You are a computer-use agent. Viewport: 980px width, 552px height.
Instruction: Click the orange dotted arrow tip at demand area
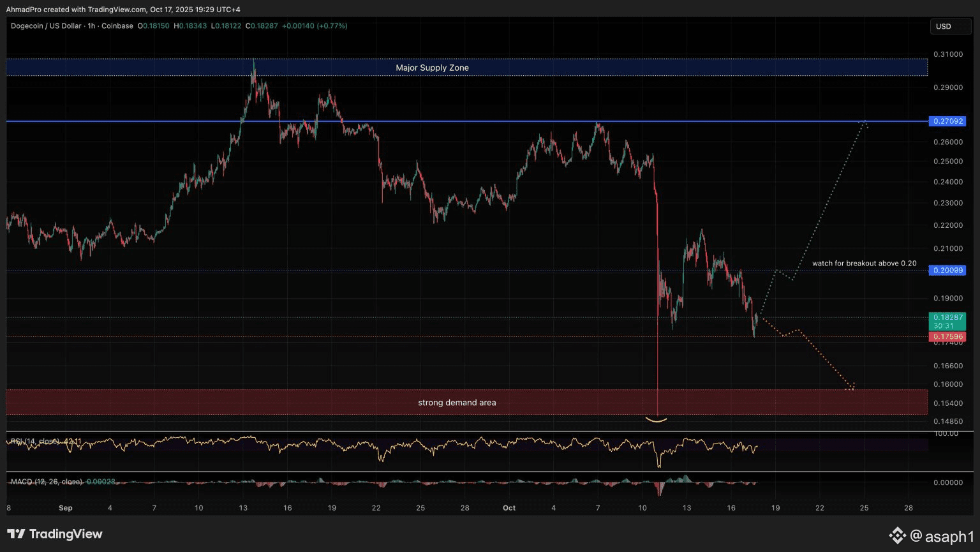(851, 387)
